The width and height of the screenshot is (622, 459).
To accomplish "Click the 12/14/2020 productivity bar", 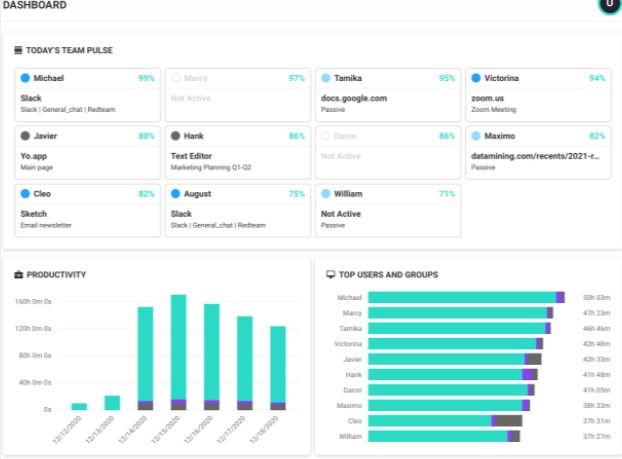I will [x=145, y=358].
